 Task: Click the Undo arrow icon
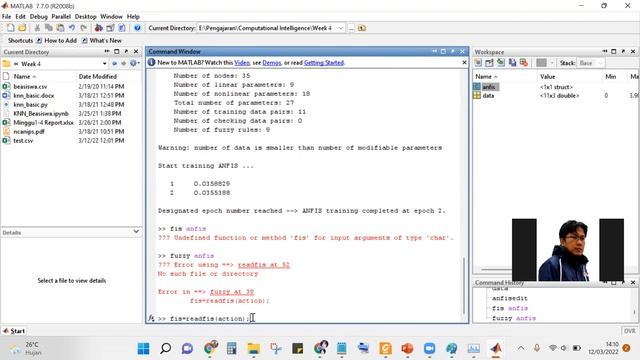tap(72, 28)
